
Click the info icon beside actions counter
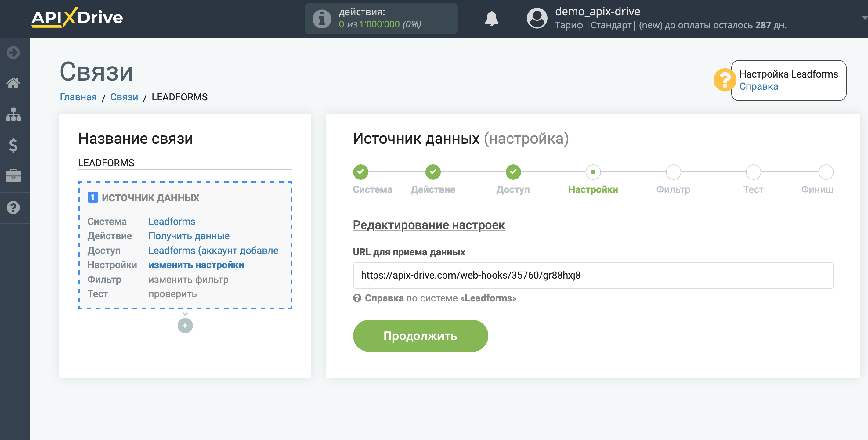(322, 19)
